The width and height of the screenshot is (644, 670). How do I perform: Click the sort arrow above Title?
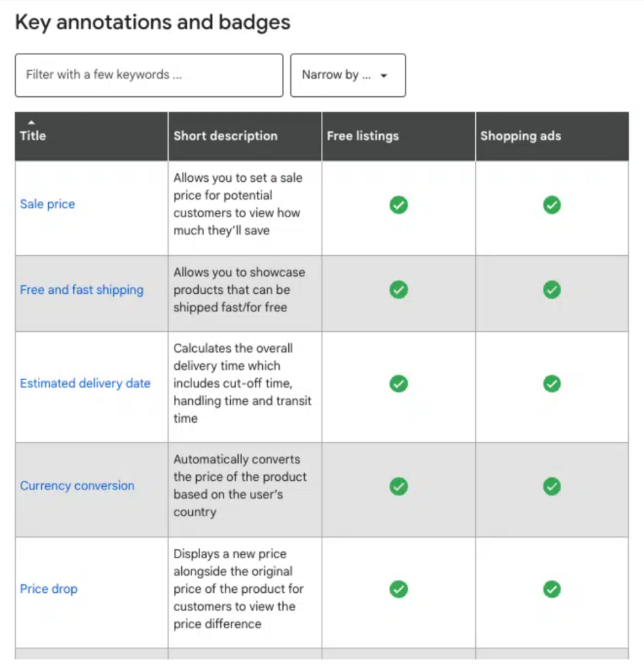click(x=31, y=122)
